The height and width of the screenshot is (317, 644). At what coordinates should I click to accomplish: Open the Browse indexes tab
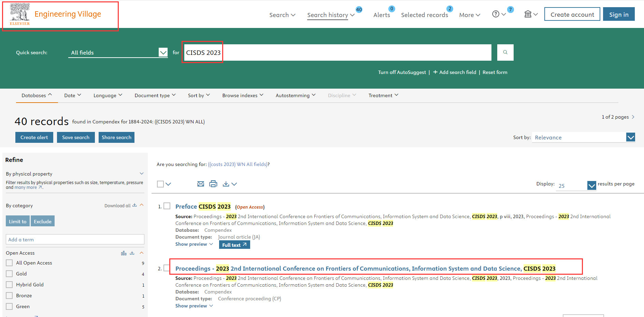(243, 95)
